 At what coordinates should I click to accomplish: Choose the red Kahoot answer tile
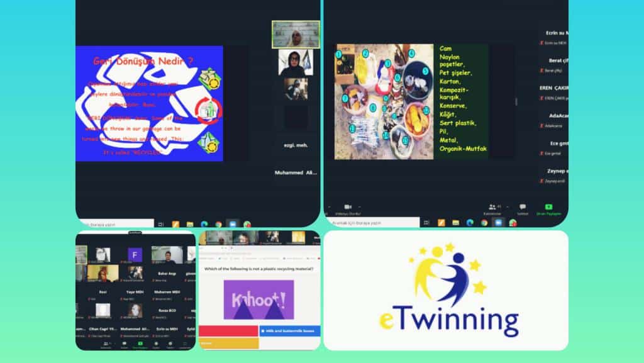[x=228, y=330]
